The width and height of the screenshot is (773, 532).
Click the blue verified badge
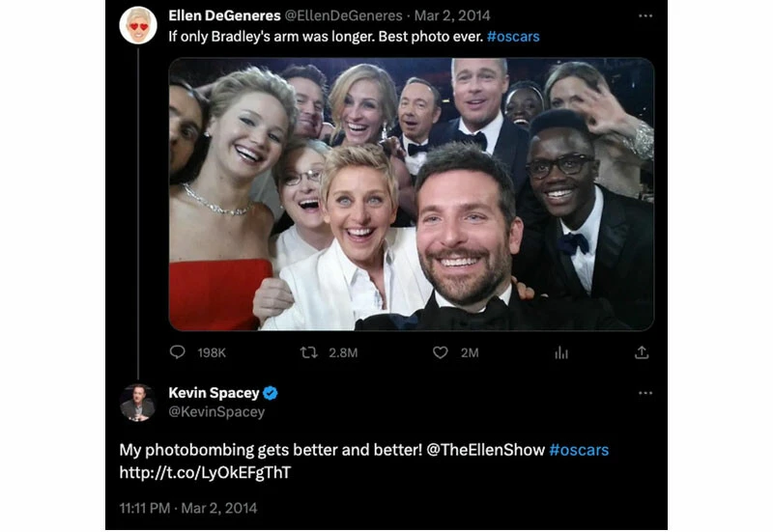point(272,393)
